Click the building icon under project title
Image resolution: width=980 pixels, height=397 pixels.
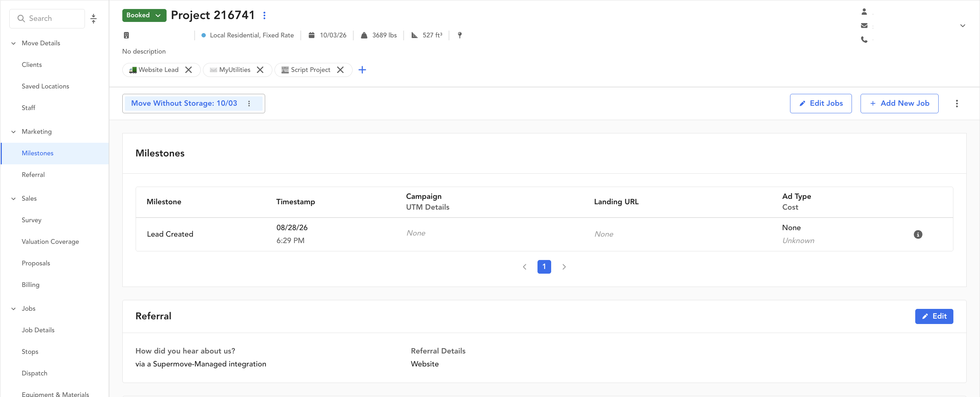point(126,35)
